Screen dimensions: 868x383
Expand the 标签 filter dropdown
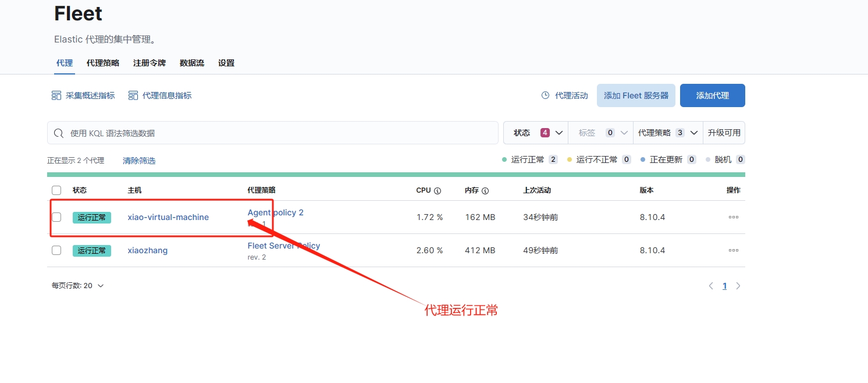tap(600, 133)
